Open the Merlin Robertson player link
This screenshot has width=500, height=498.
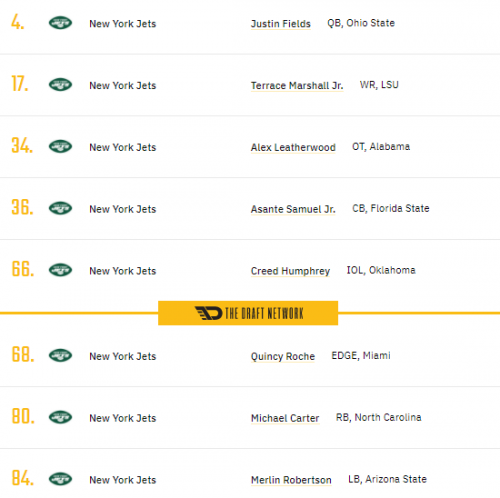coord(291,480)
